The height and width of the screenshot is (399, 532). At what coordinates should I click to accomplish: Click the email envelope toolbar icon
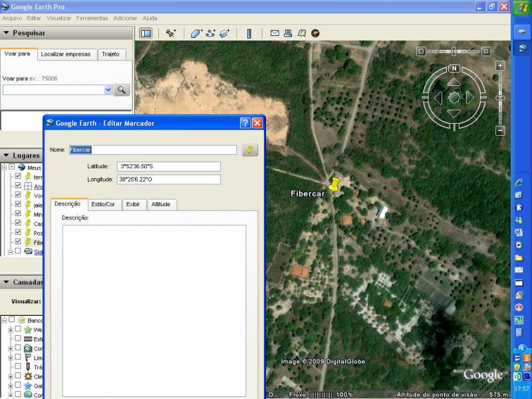[x=275, y=33]
